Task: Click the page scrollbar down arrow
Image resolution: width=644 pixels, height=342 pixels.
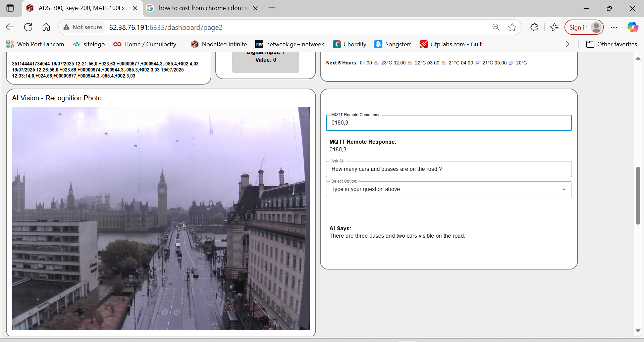Action: (x=638, y=331)
